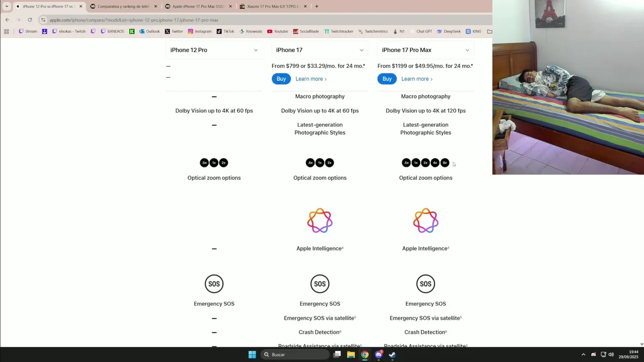Open the DeepSeek bookmark

tap(449, 31)
